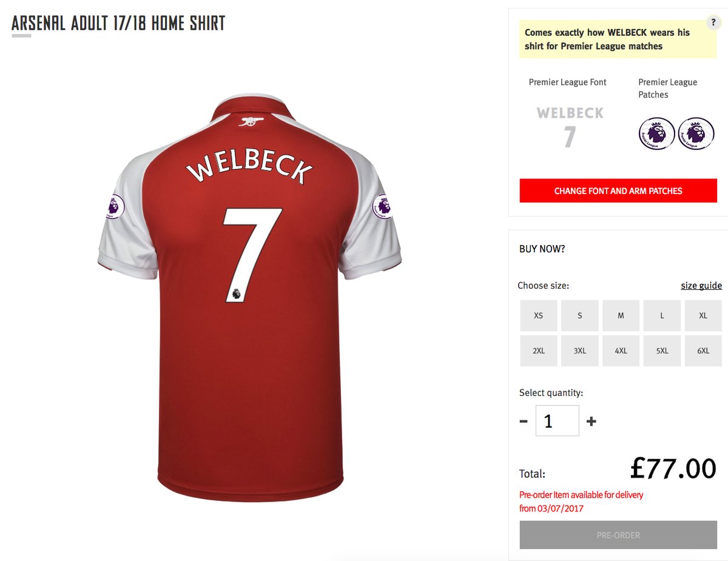The width and height of the screenshot is (728, 561).
Task: Click the WELBECK 7 font preview
Action: [570, 127]
